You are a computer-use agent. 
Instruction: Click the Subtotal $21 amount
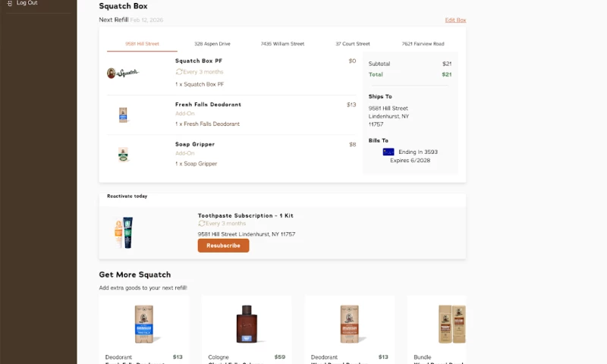[447, 64]
